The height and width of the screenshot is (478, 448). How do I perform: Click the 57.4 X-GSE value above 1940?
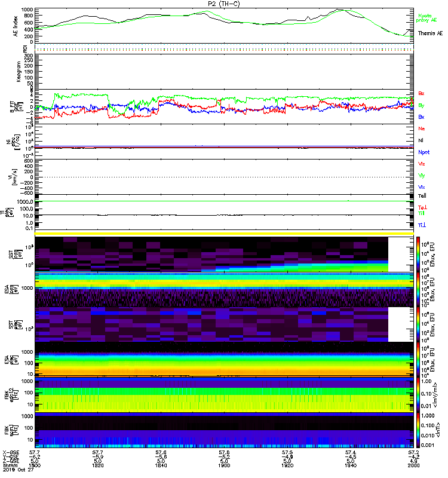[x=351, y=452]
